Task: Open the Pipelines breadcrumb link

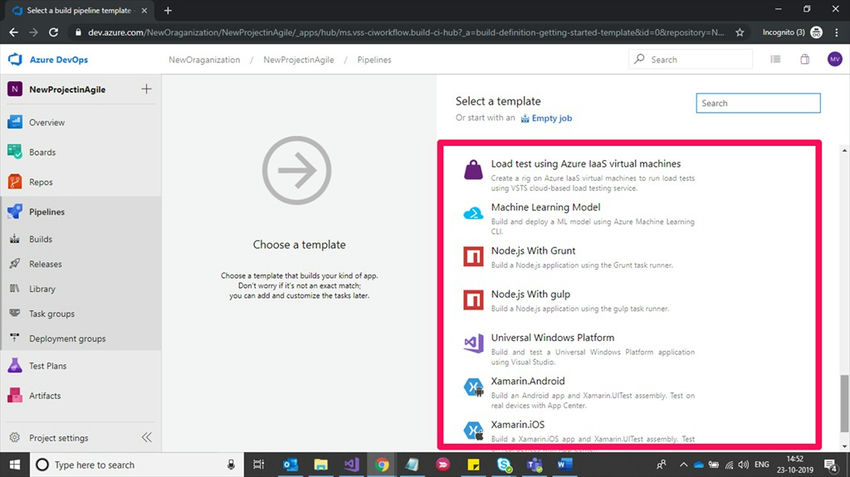Action: pos(374,60)
